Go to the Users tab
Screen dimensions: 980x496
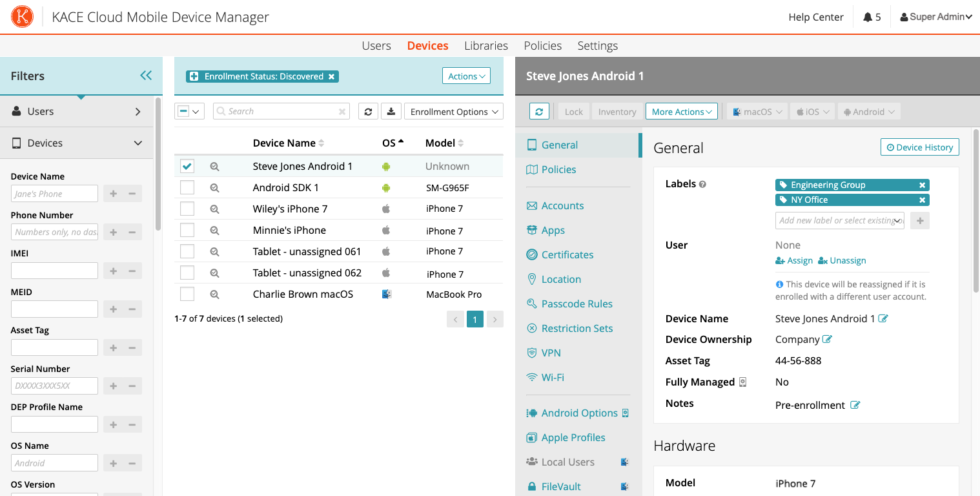tap(376, 46)
